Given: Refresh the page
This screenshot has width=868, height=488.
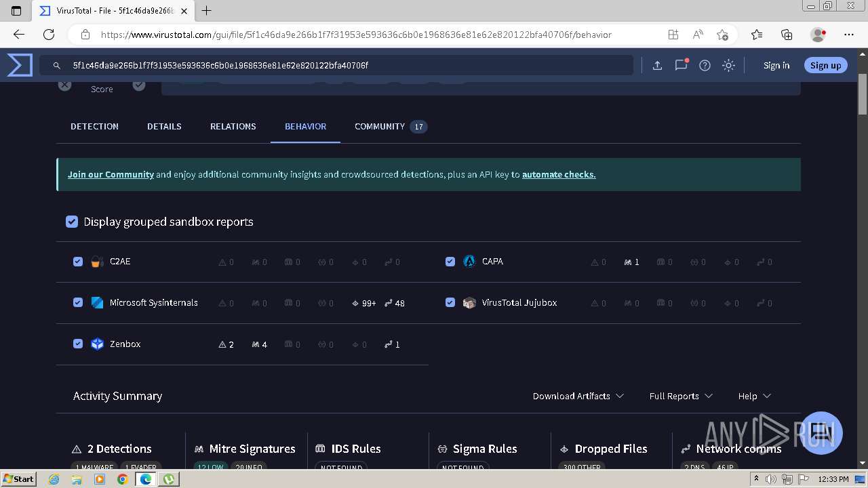Looking at the screenshot, I should coord(49,34).
